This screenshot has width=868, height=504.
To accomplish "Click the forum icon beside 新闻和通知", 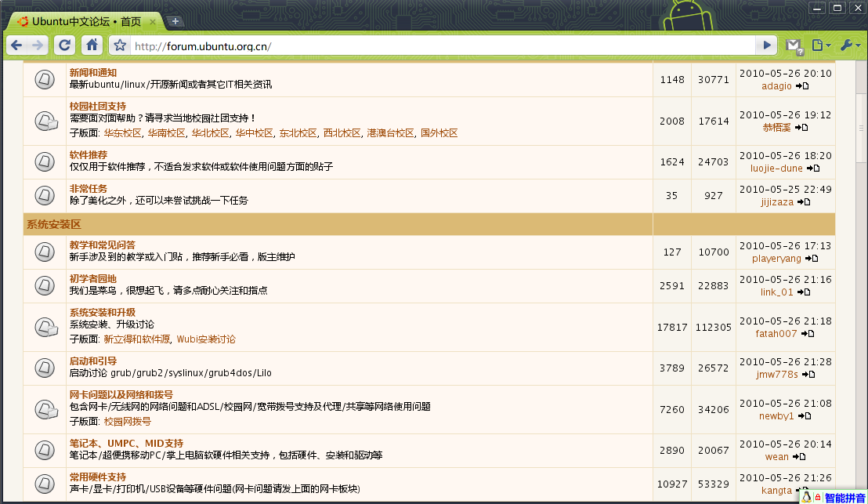I will pos(45,79).
